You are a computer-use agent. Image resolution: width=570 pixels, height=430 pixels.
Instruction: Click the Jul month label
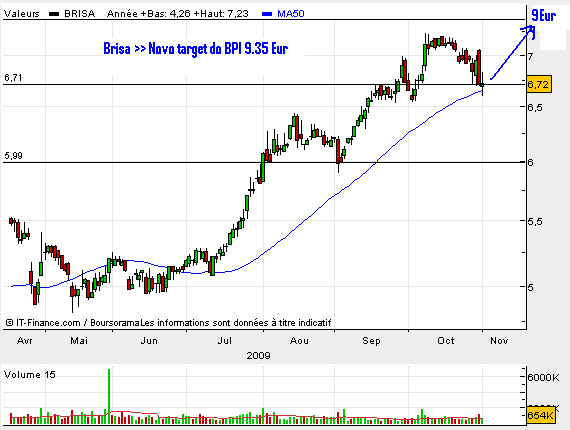(225, 341)
